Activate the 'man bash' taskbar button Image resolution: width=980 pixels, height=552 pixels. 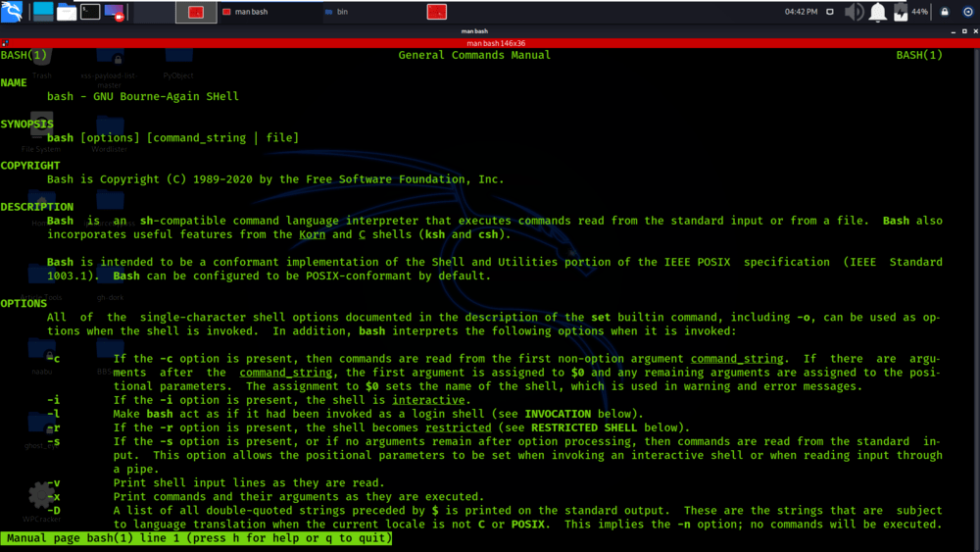[270, 12]
